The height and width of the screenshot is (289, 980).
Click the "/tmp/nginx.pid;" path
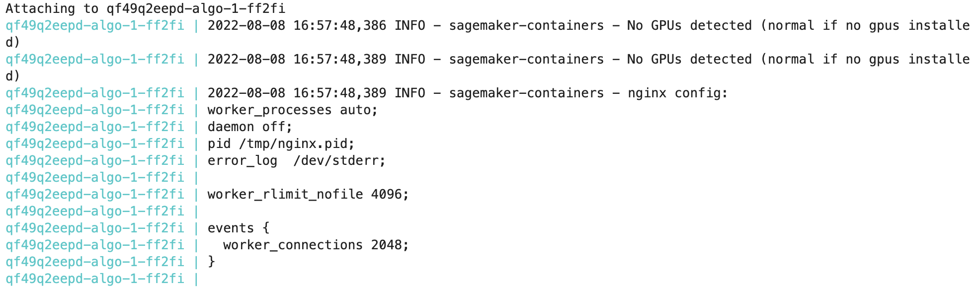pyautogui.click(x=297, y=144)
